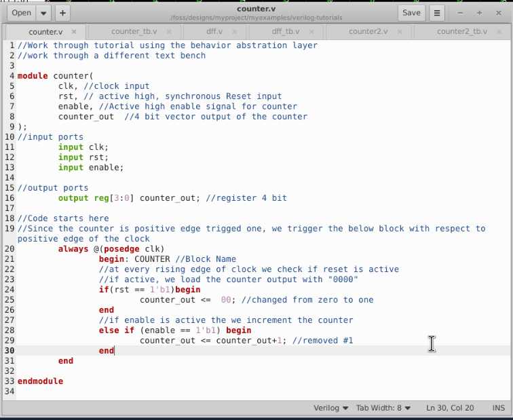The image size is (513, 420).
Task: Close the counter2_tb.v tab
Action: pyautogui.click(x=499, y=32)
